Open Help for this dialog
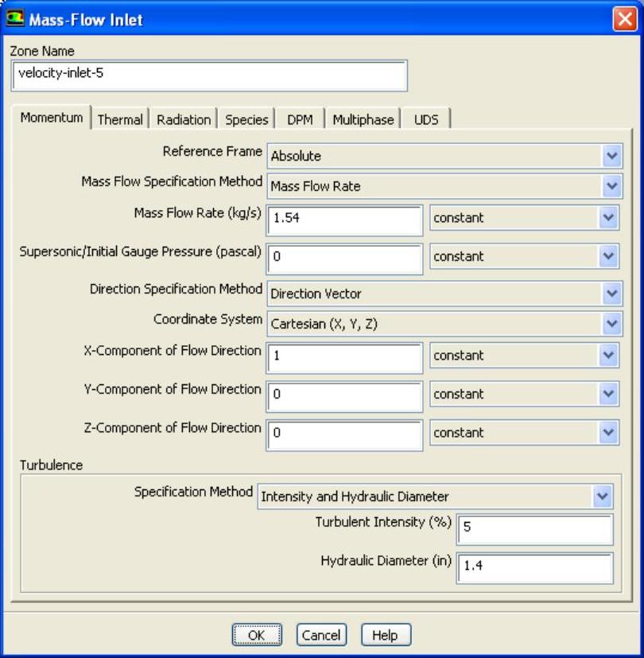 click(x=386, y=635)
